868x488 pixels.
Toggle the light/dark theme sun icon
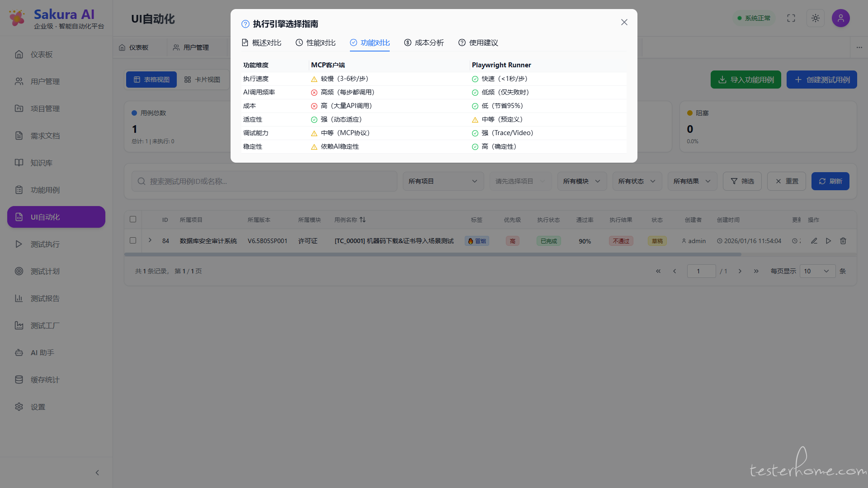click(816, 18)
